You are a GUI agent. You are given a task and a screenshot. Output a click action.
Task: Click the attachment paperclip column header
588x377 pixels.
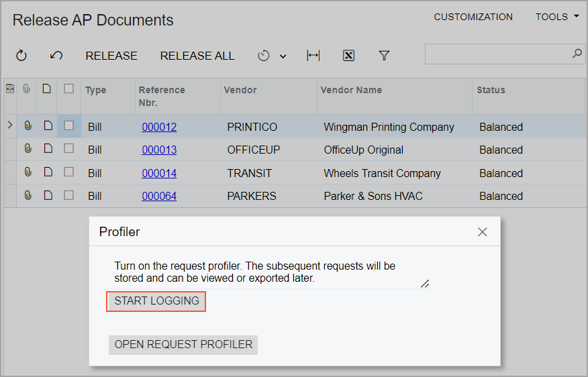(26, 89)
